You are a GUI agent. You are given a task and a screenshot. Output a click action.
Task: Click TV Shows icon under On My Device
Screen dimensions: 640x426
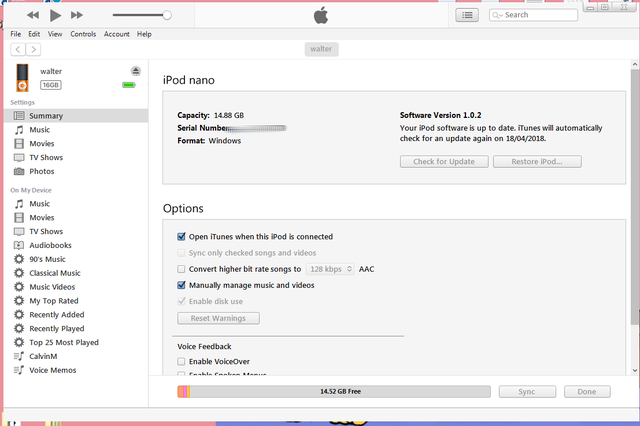(x=19, y=231)
